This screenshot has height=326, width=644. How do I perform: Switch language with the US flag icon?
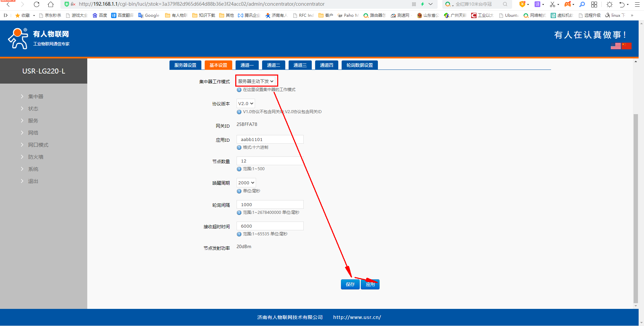[615, 46]
